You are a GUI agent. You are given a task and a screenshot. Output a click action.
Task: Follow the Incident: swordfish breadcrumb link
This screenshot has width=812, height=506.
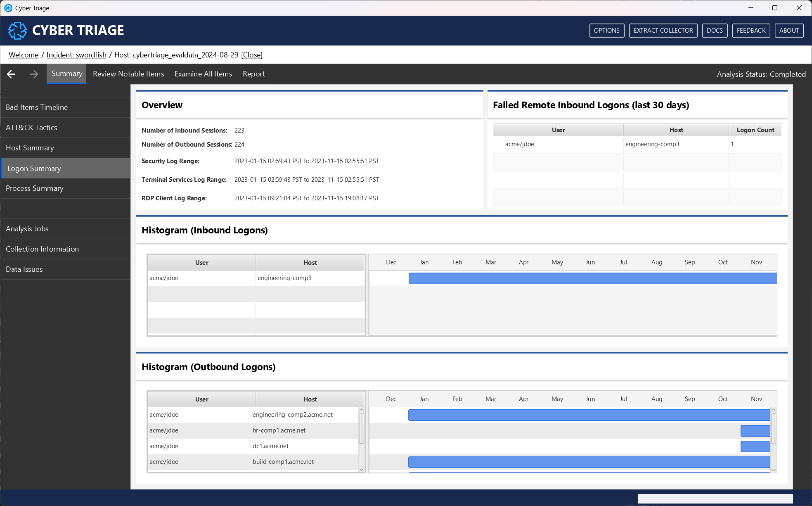click(x=76, y=55)
